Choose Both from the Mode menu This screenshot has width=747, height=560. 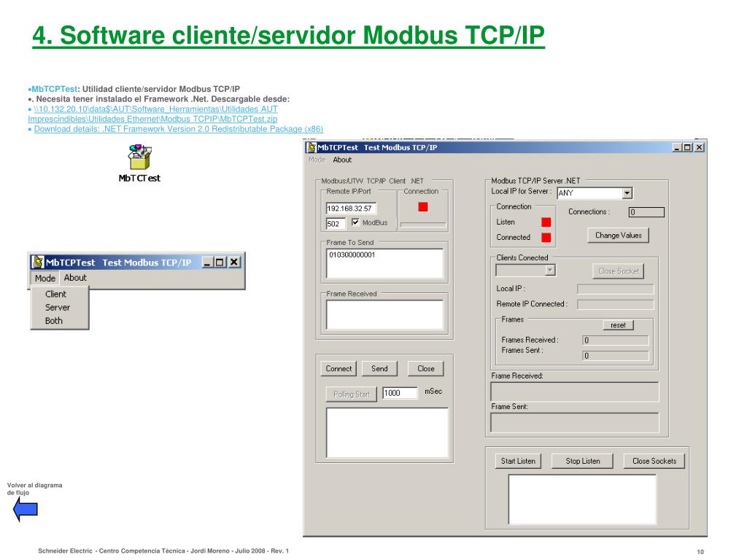point(54,321)
